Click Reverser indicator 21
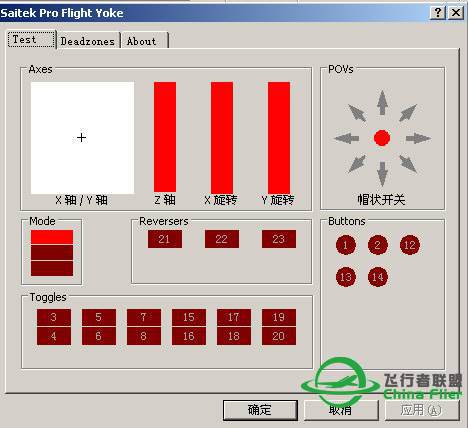468x428 pixels. click(165, 239)
